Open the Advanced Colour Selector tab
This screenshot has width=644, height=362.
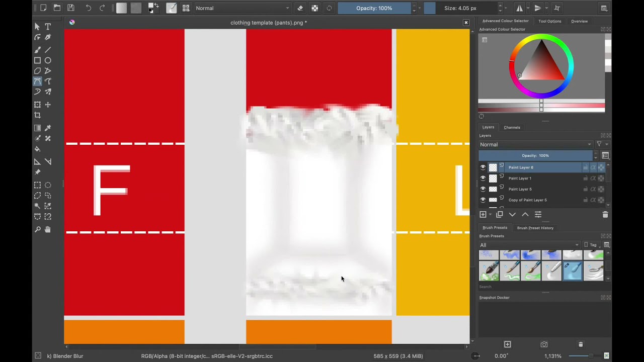pyautogui.click(x=505, y=21)
